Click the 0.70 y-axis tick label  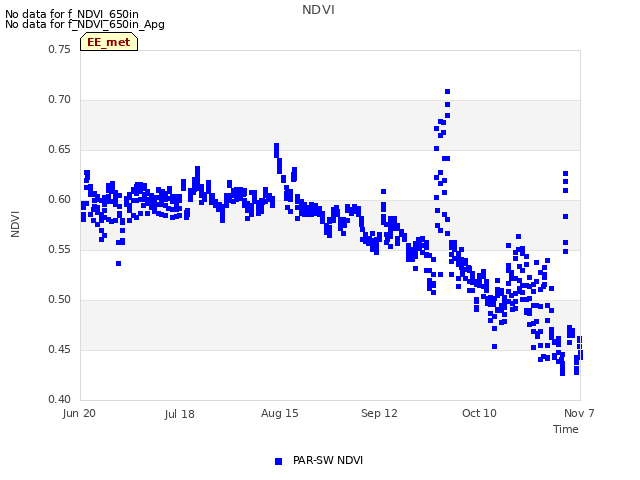pos(60,100)
